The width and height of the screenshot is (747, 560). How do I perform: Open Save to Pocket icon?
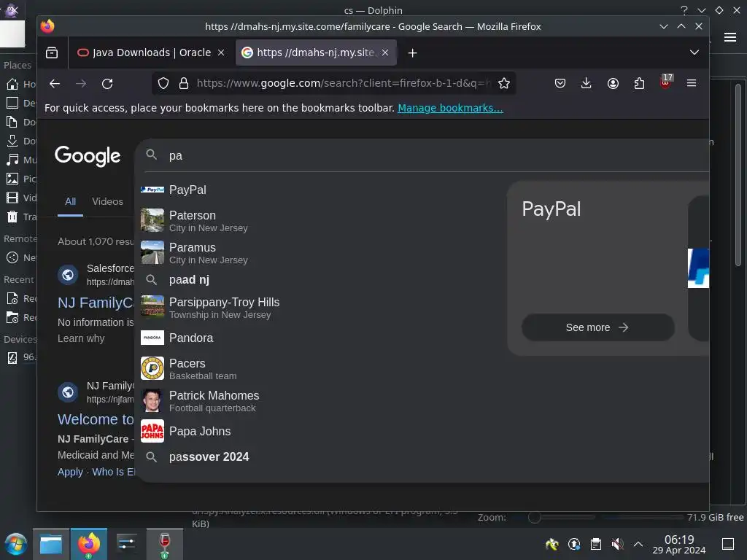(x=560, y=83)
